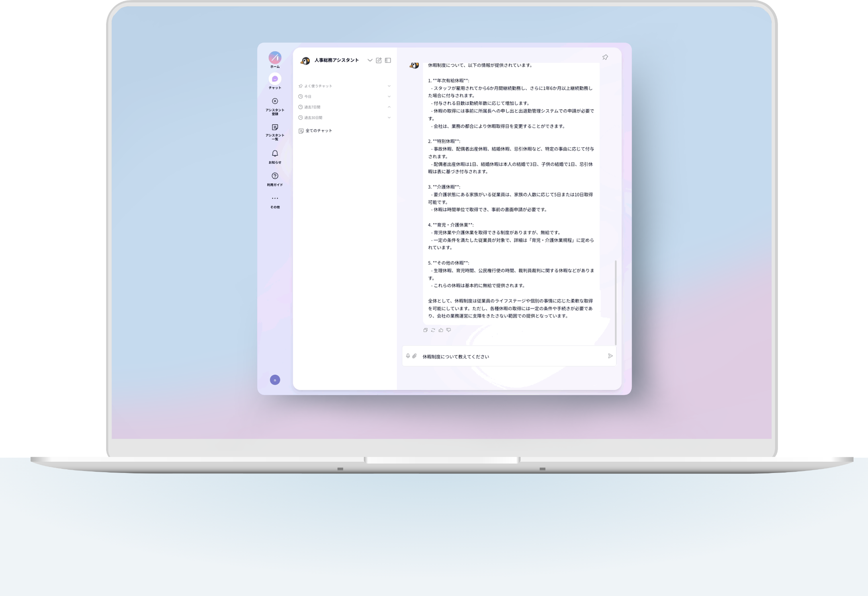Copy the assistant response

(x=425, y=330)
